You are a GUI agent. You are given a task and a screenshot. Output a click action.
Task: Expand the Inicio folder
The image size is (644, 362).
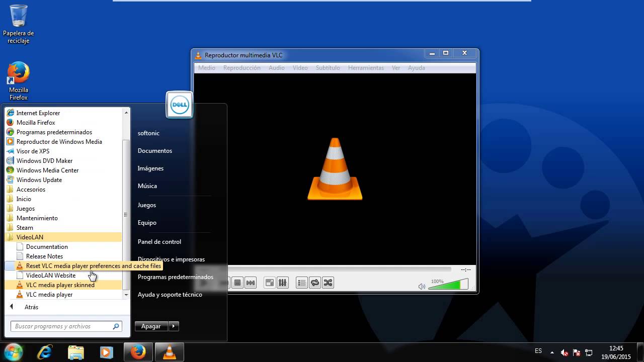(63, 199)
